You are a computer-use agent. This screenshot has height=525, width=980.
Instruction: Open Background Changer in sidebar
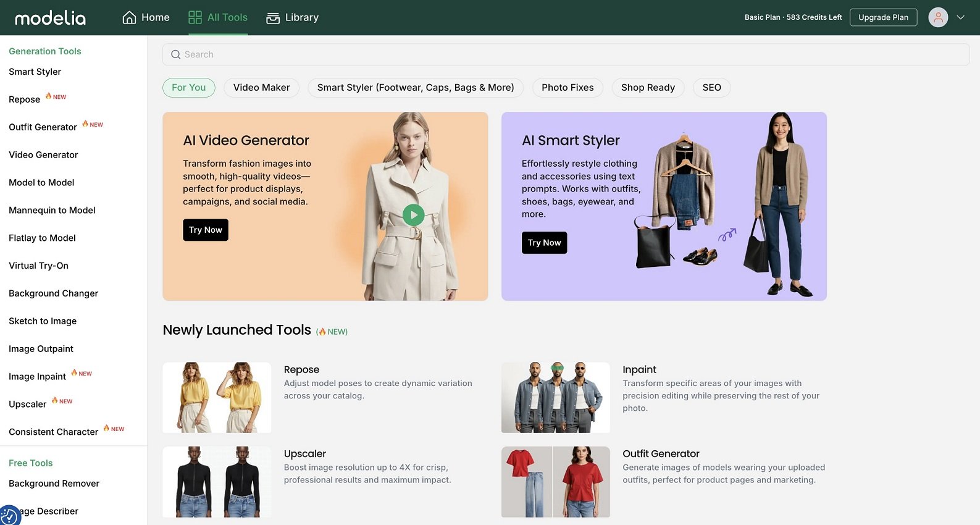tap(54, 293)
